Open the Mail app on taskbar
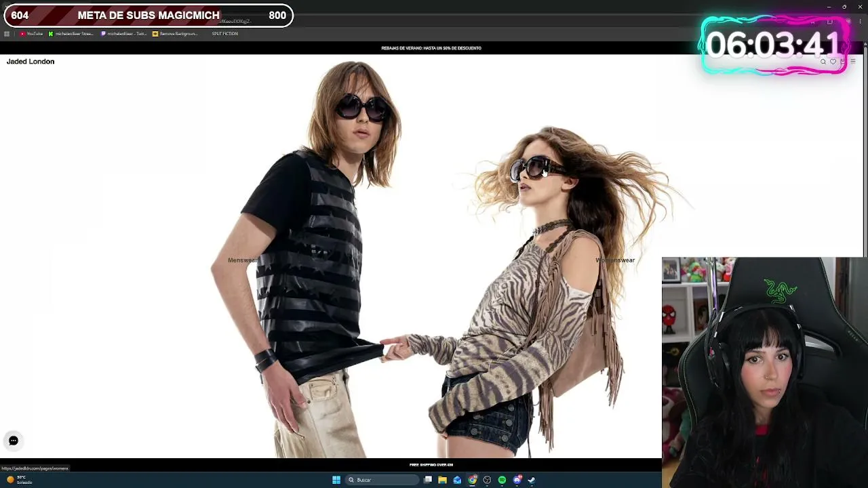Screen dimensions: 868x488 click(457, 480)
